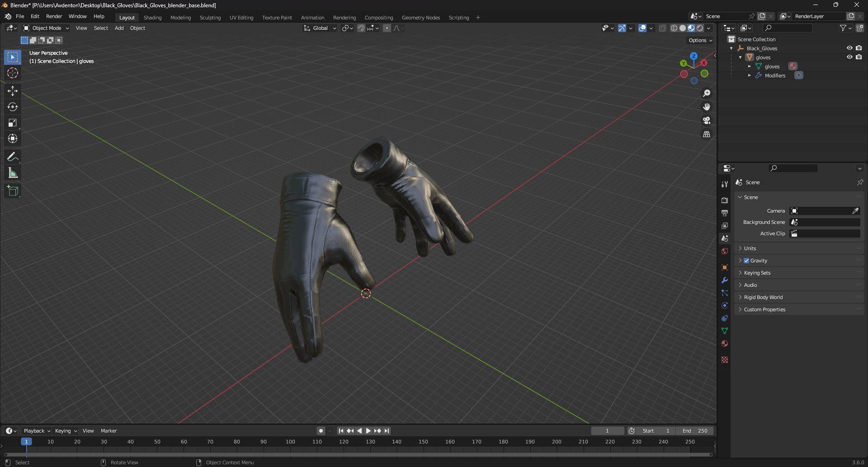Open the Physics properties tab

pyautogui.click(x=725, y=305)
